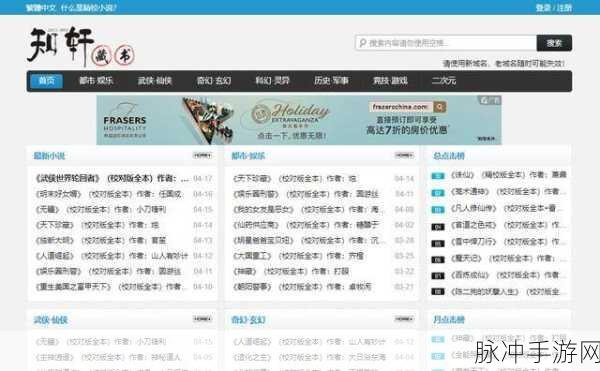The height and width of the screenshot is (371, 600).
Task: Open 《人道崛起》 dated 04-12 in 最新小说
Action: pos(112,255)
